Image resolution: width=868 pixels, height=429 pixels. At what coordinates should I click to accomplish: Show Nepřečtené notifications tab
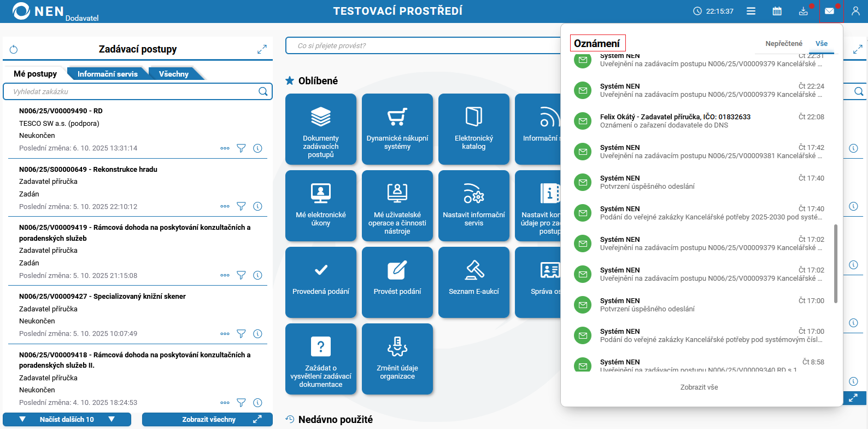pyautogui.click(x=784, y=44)
